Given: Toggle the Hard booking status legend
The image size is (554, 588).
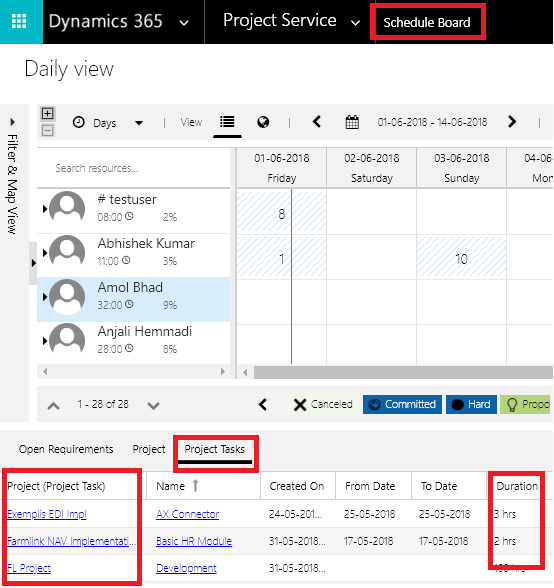Looking at the screenshot, I should point(471,404).
